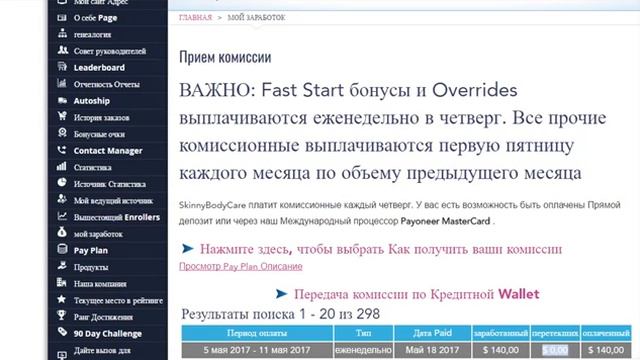This screenshot has width=640, height=360.
Task: Click Результаты поиска 1 - 20 из 298 text
Action: point(280,314)
